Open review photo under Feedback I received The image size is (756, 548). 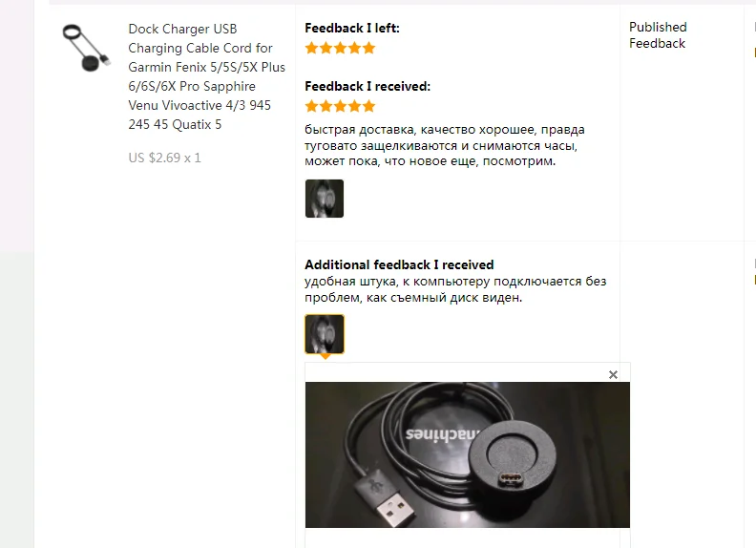pyautogui.click(x=324, y=199)
